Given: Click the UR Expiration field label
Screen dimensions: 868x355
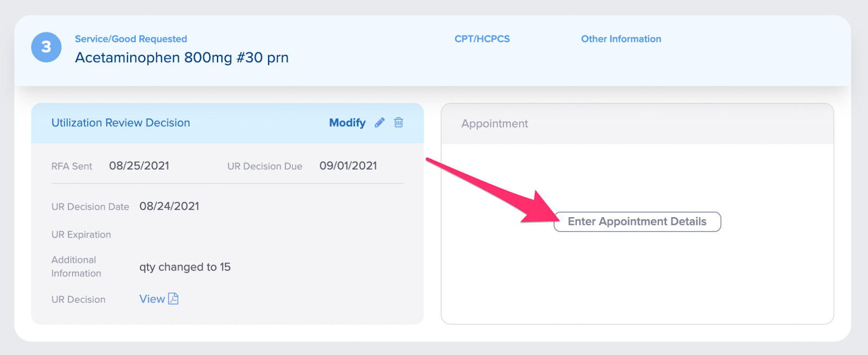Looking at the screenshot, I should click(x=81, y=234).
